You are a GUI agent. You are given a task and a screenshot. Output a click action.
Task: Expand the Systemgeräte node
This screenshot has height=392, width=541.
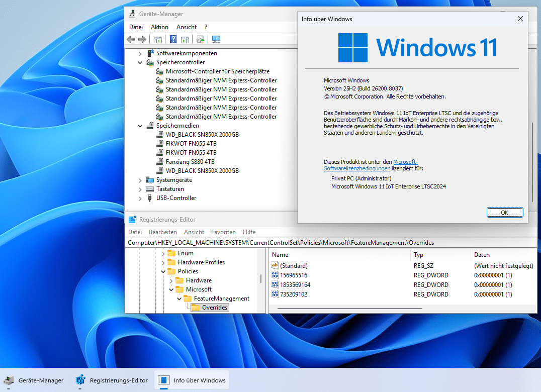coord(140,180)
